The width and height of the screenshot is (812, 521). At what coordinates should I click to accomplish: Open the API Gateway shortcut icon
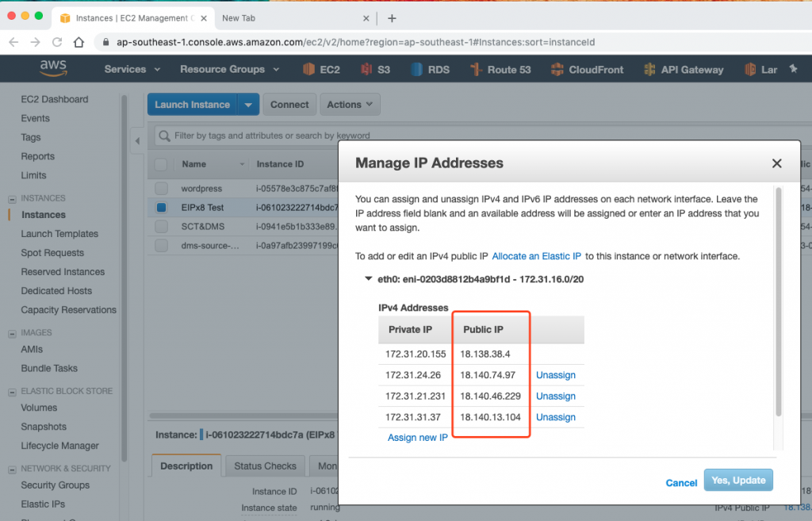coord(649,70)
